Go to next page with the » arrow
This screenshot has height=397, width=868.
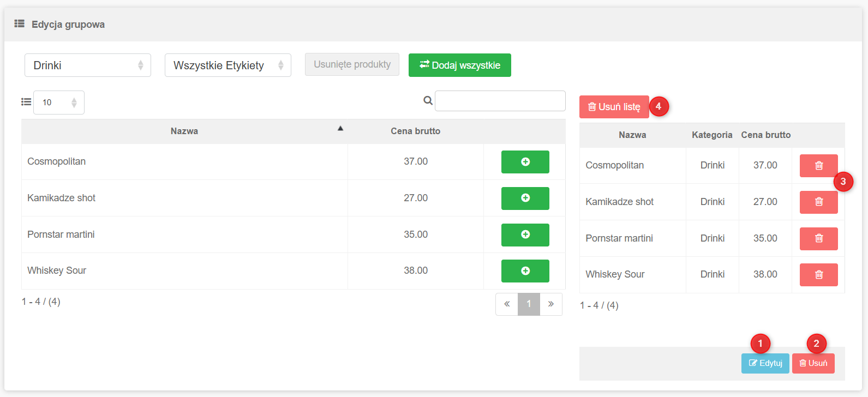tap(551, 304)
